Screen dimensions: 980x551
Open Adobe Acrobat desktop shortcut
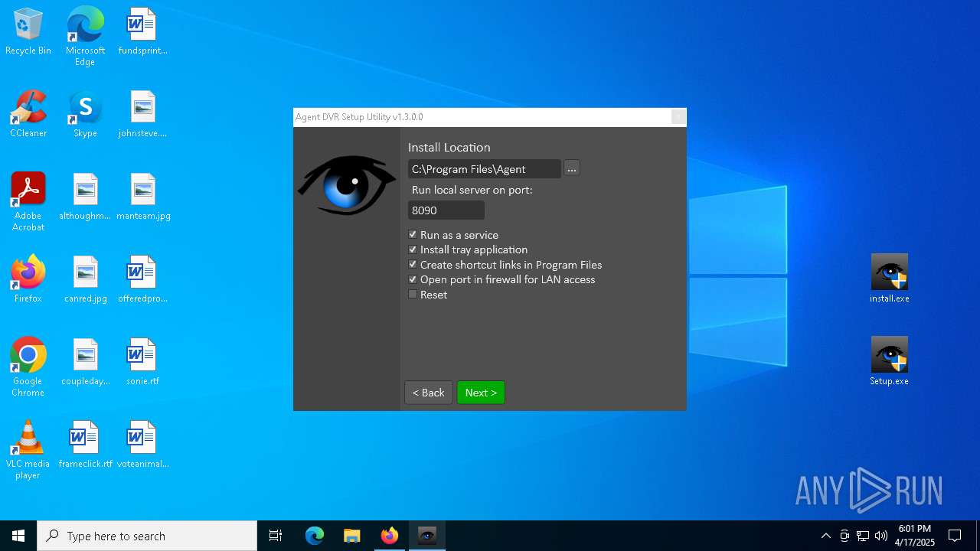(28, 202)
